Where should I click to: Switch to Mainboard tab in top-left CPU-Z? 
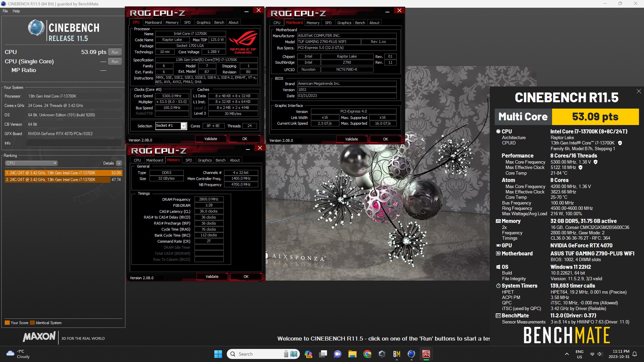153,22
